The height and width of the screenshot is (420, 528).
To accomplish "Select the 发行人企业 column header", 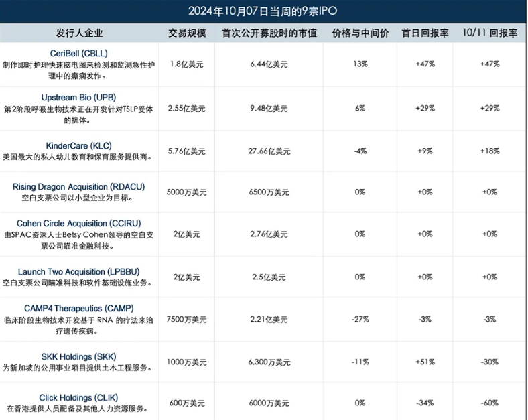I will click(79, 33).
